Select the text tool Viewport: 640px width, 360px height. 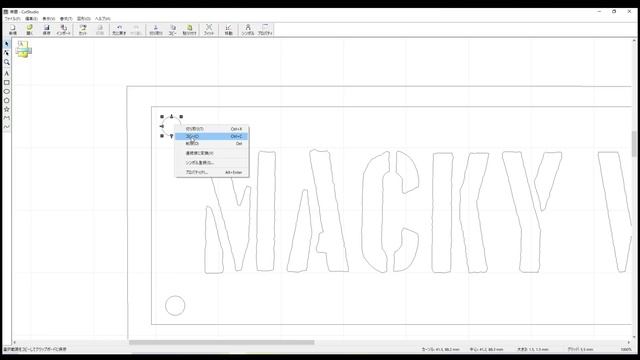(x=7, y=73)
